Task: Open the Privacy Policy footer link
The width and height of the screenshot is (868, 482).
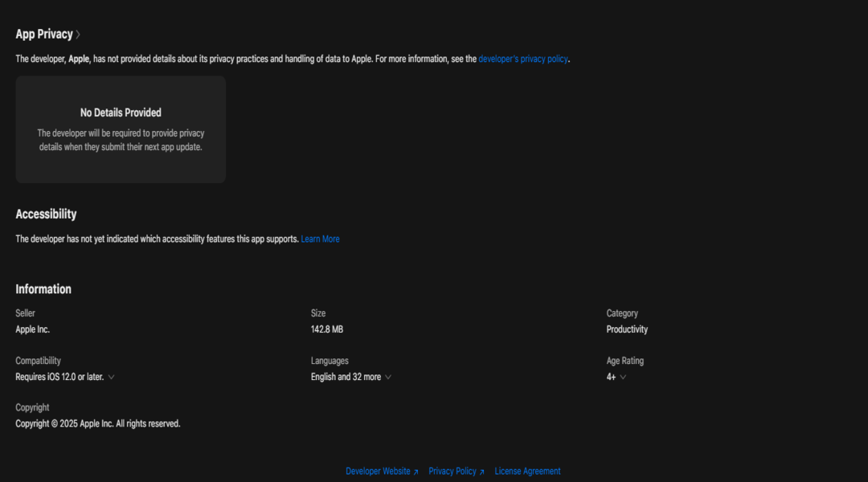Action: pyautogui.click(x=452, y=472)
